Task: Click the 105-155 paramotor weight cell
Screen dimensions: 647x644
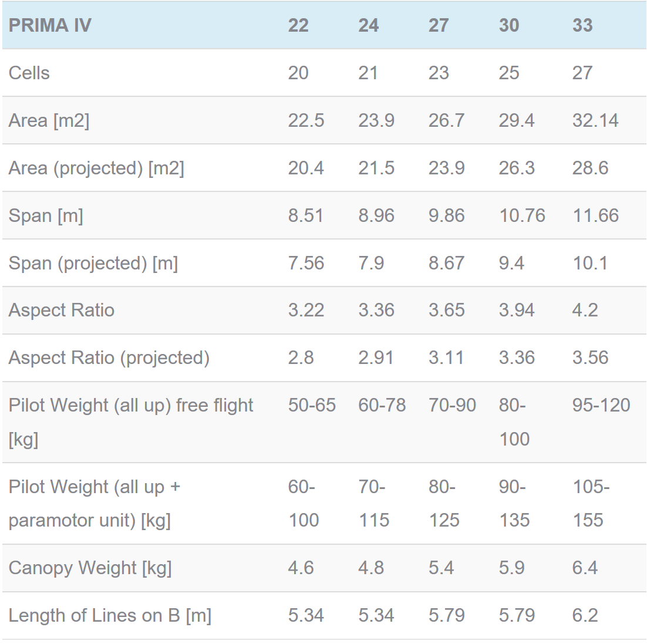Action: pyautogui.click(x=591, y=503)
